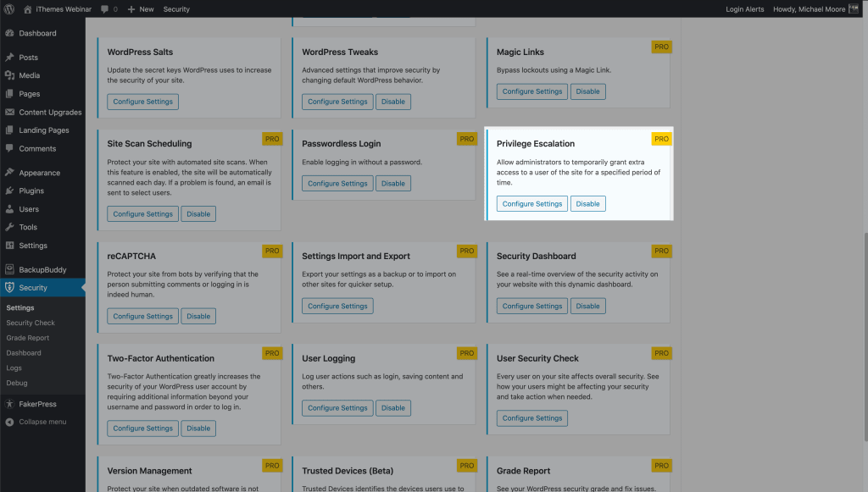The width and height of the screenshot is (868, 492).
Task: Open the New content dropdown in admin bar
Action: 141,9
